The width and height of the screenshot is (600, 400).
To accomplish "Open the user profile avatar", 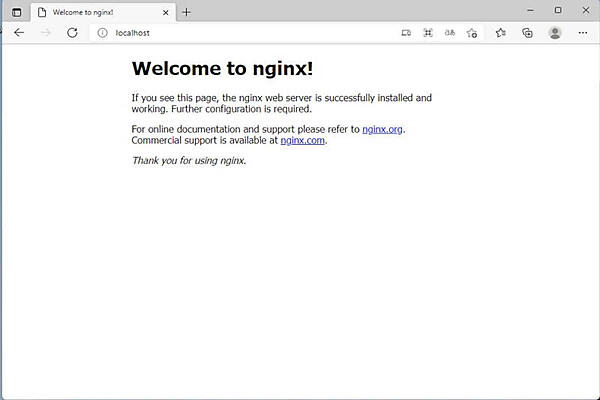I will click(555, 33).
